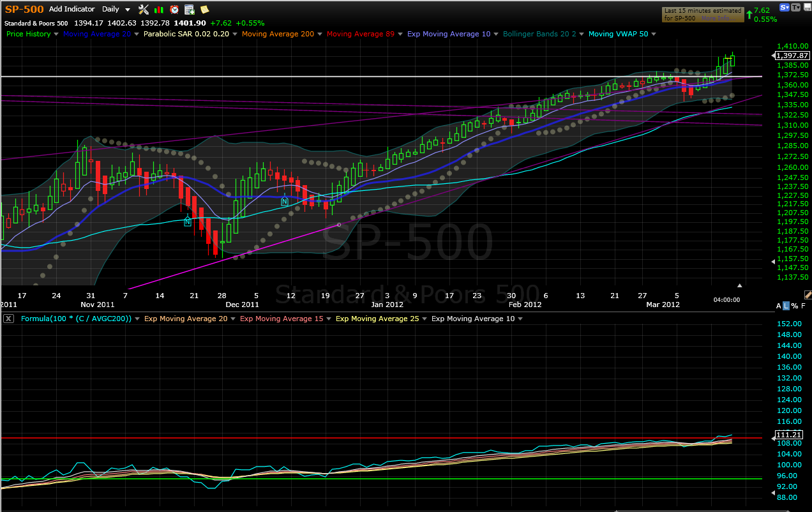Image resolution: width=812 pixels, height=512 pixels.
Task: Expand the lower pane Exp Moving Average 10 dropdown arrow
Action: 520,319
